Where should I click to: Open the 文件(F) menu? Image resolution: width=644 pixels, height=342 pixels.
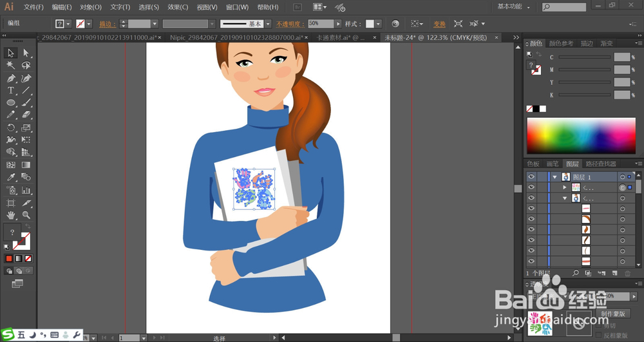click(x=33, y=7)
